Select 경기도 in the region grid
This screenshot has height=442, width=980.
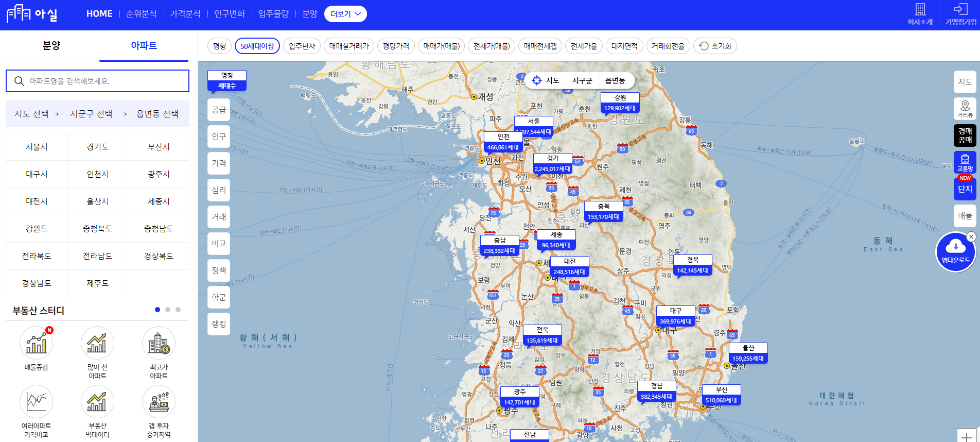coord(97,147)
